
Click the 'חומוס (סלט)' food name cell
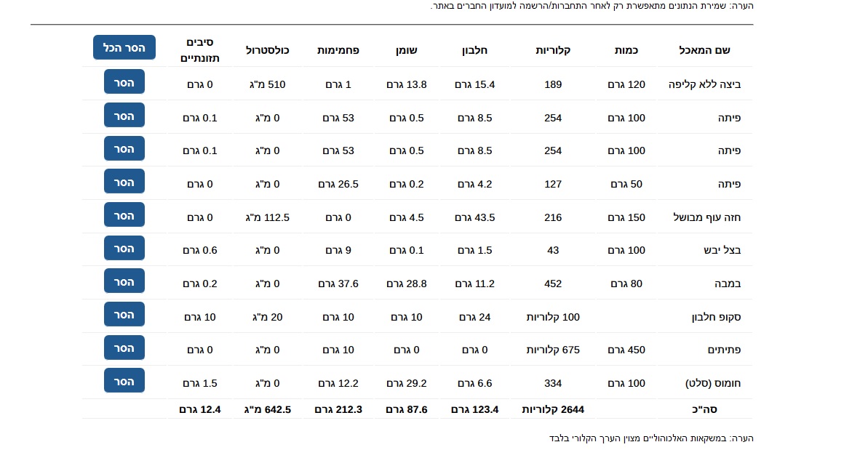[713, 383]
